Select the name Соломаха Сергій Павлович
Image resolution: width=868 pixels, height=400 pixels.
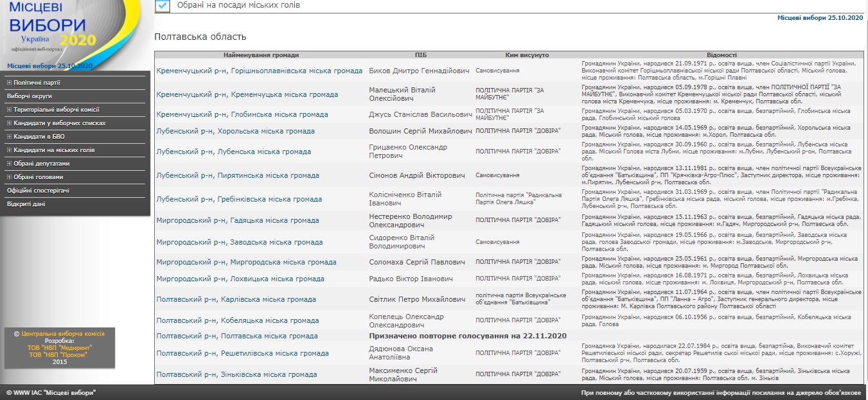pos(417,263)
